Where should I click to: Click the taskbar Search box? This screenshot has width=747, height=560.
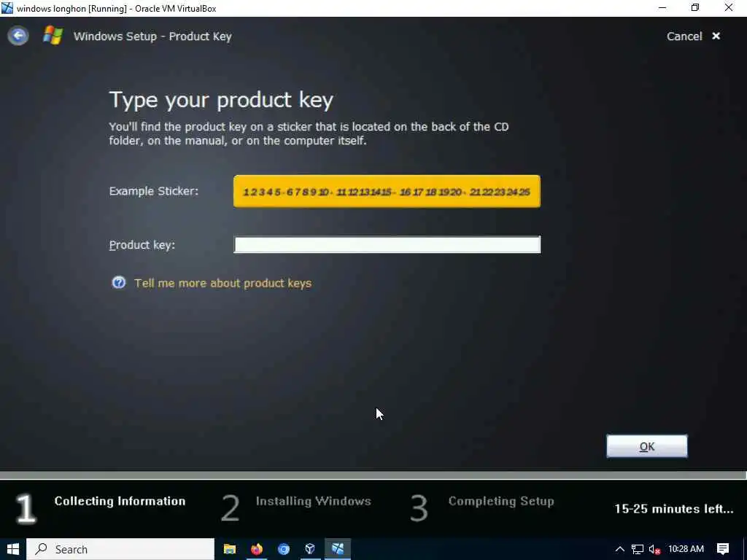pyautogui.click(x=120, y=549)
